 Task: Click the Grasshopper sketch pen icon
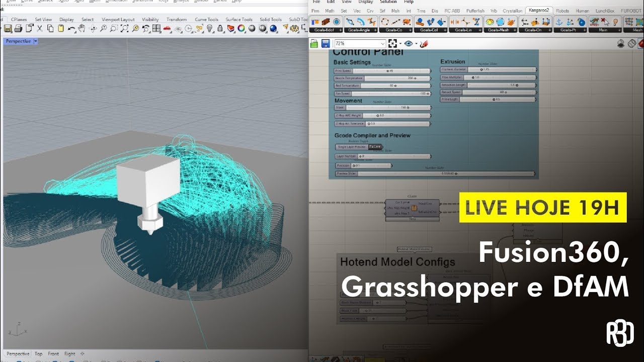[424, 43]
